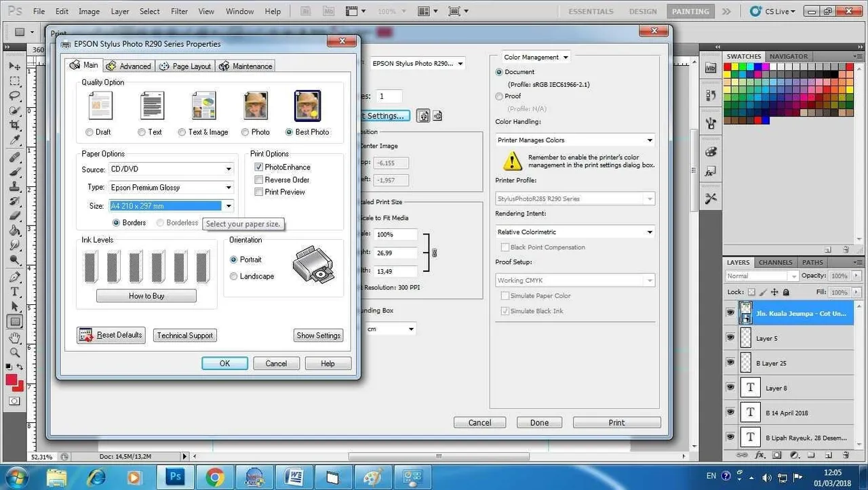Select the Proof radio button
The image size is (868, 490).
click(500, 96)
